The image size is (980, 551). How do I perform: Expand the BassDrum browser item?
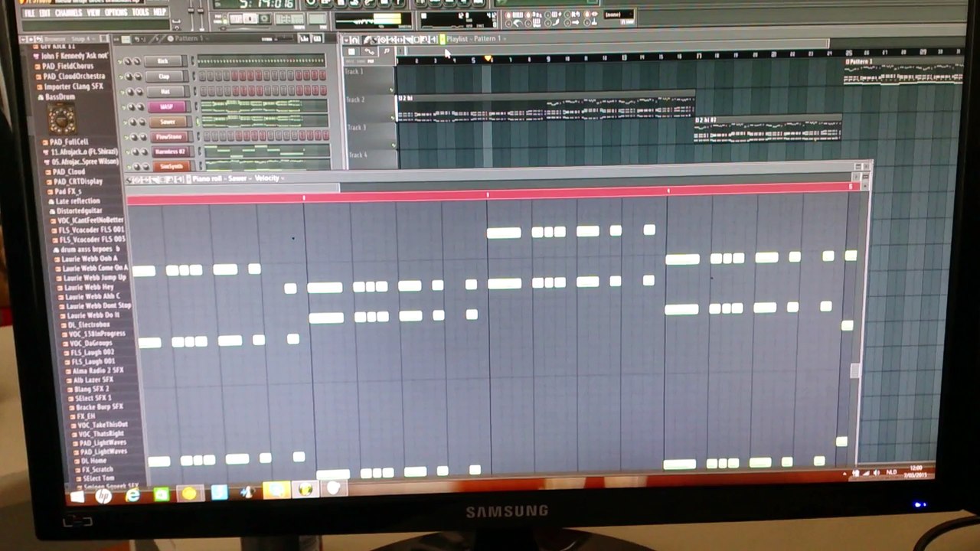click(59, 97)
